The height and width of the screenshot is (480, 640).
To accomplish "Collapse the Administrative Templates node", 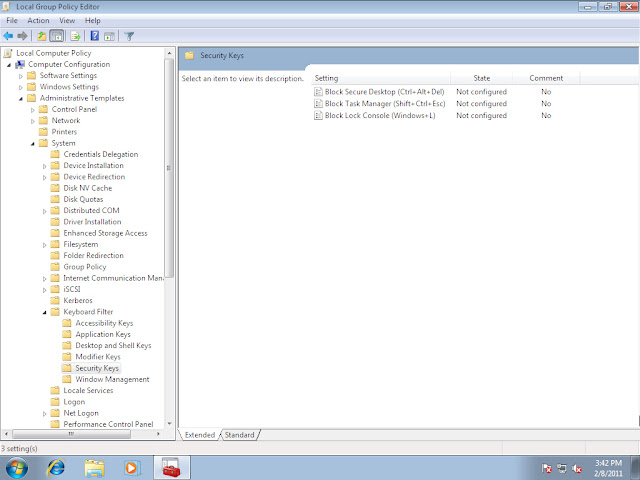I will [x=21, y=99].
